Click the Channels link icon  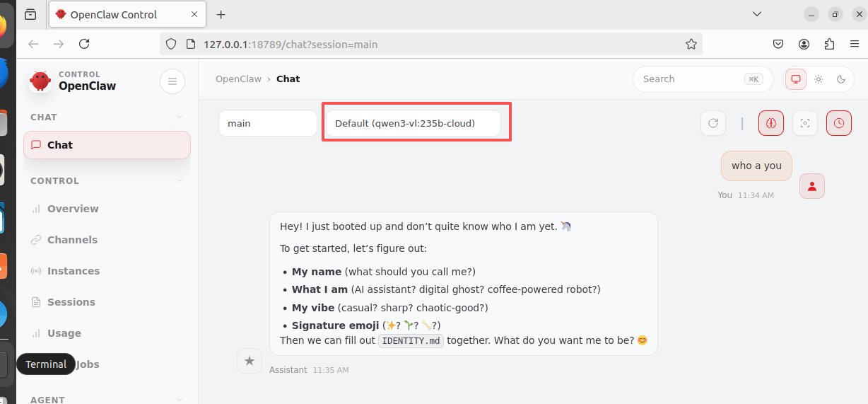(x=36, y=240)
